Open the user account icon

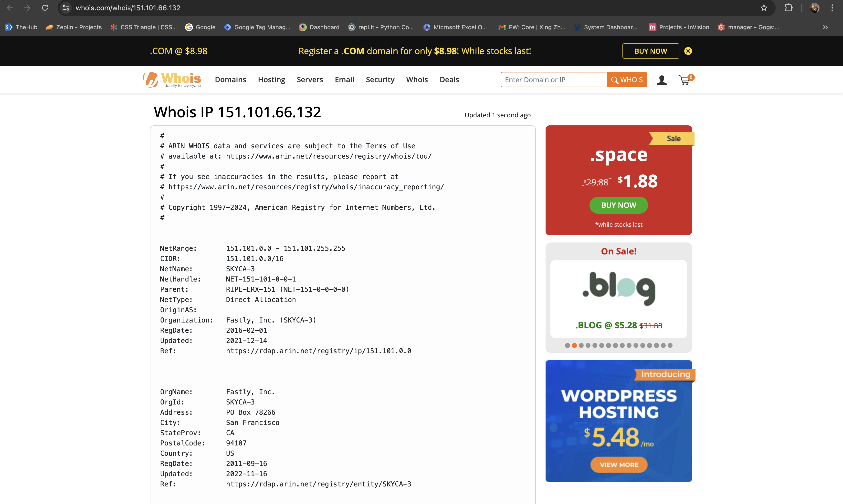coord(662,80)
